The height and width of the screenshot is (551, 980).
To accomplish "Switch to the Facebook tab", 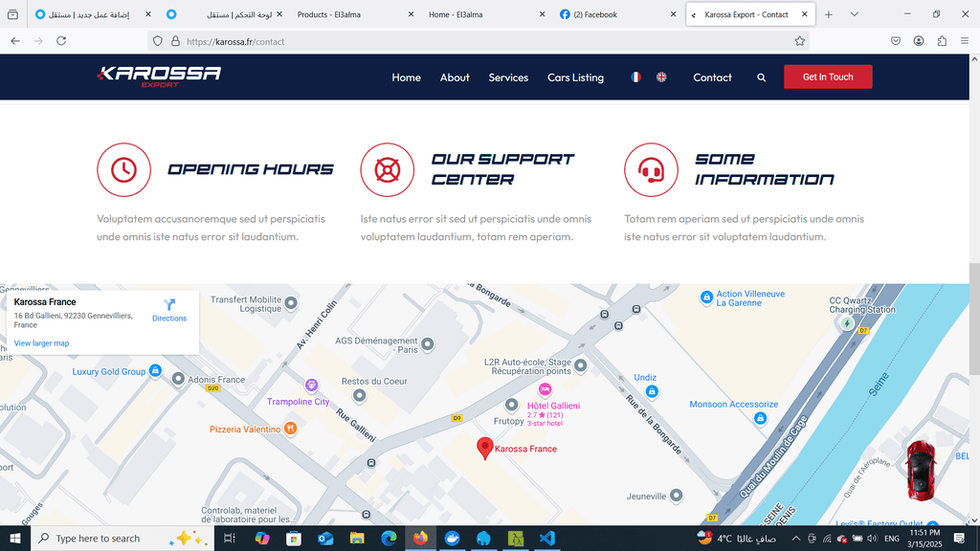I will pos(616,14).
